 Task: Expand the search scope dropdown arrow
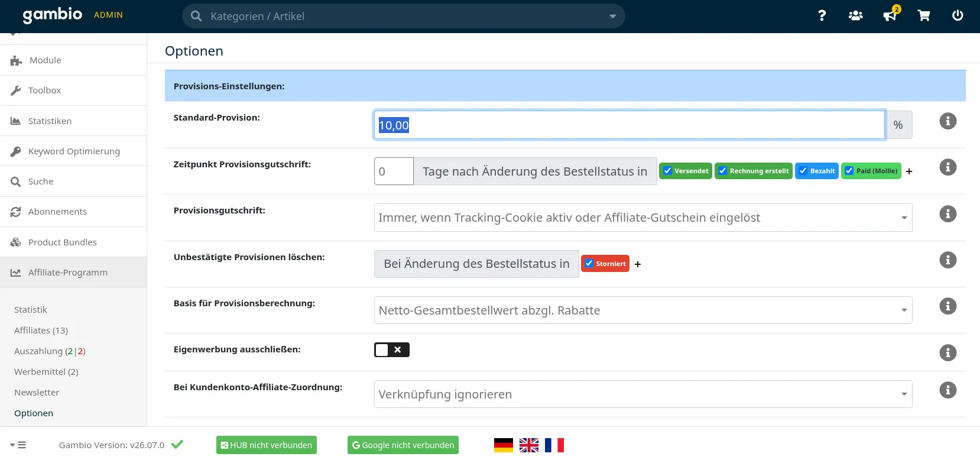(x=613, y=17)
